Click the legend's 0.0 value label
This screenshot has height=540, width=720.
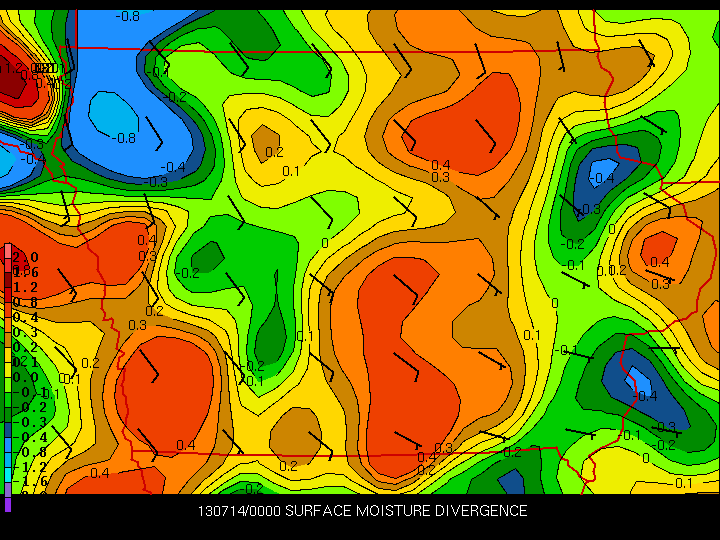[25, 377]
